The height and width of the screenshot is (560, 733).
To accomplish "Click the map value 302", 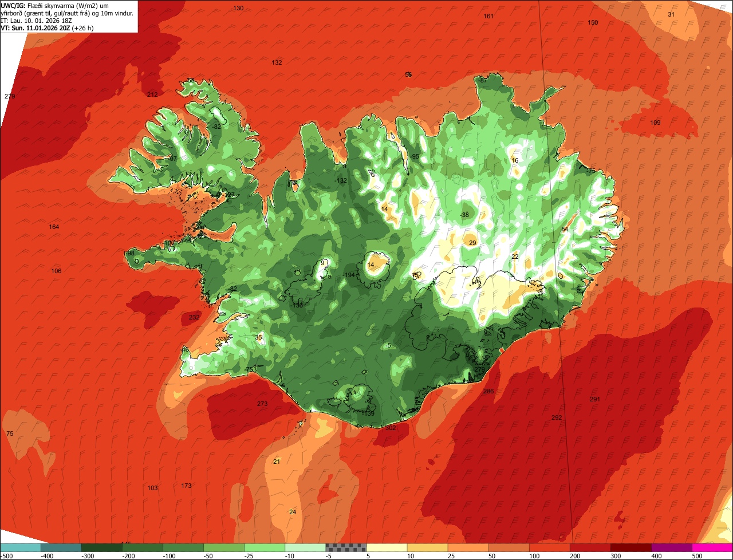I will (391, 428).
